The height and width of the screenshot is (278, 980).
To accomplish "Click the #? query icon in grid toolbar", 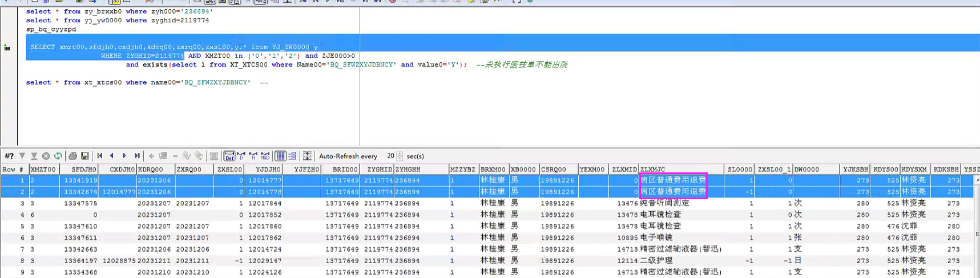I will tap(9, 156).
